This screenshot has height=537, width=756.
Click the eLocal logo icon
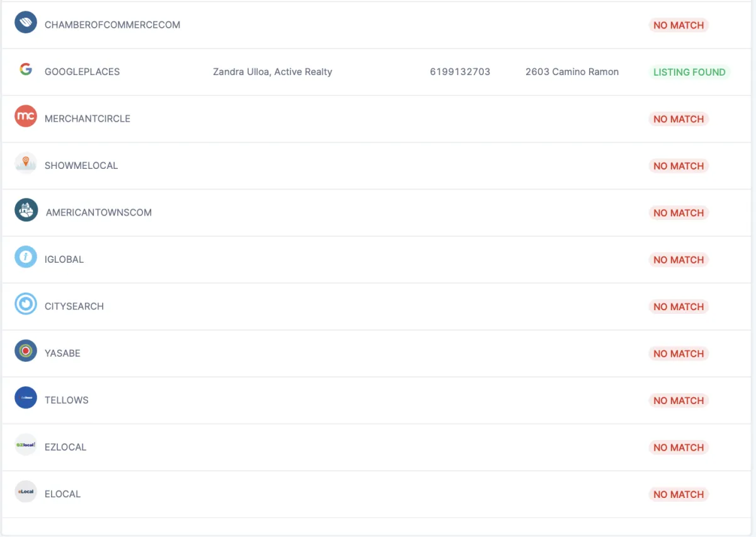click(x=26, y=492)
